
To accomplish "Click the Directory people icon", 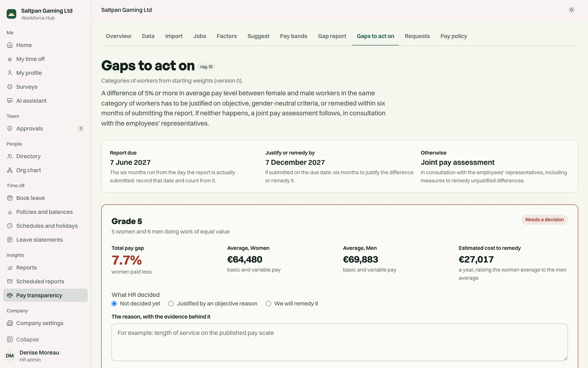I will pyautogui.click(x=10, y=156).
